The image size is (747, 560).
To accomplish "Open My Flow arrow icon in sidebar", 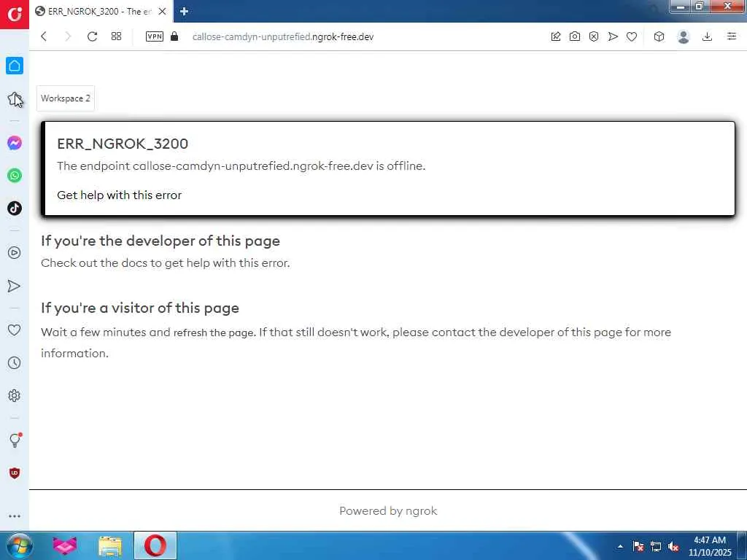I will tap(15, 286).
